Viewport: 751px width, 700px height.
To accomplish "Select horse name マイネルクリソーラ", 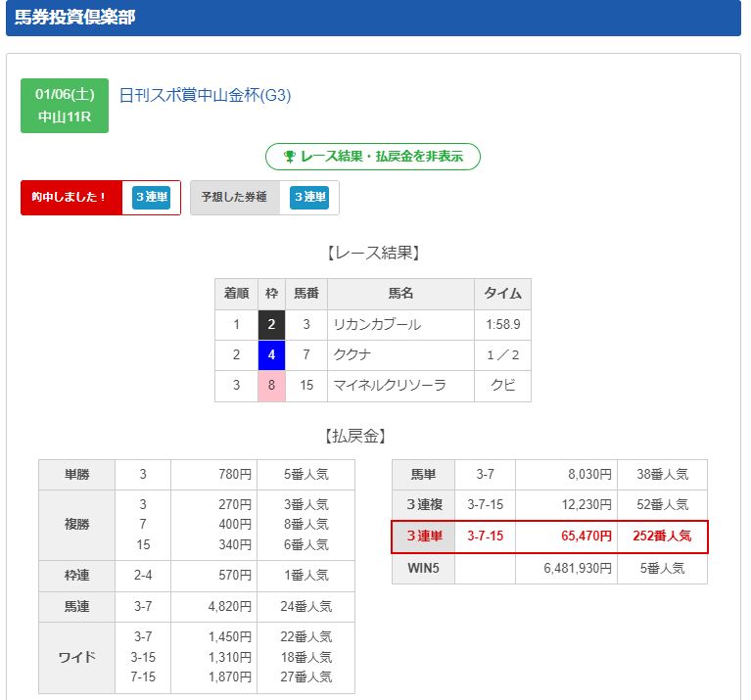I will [390, 386].
